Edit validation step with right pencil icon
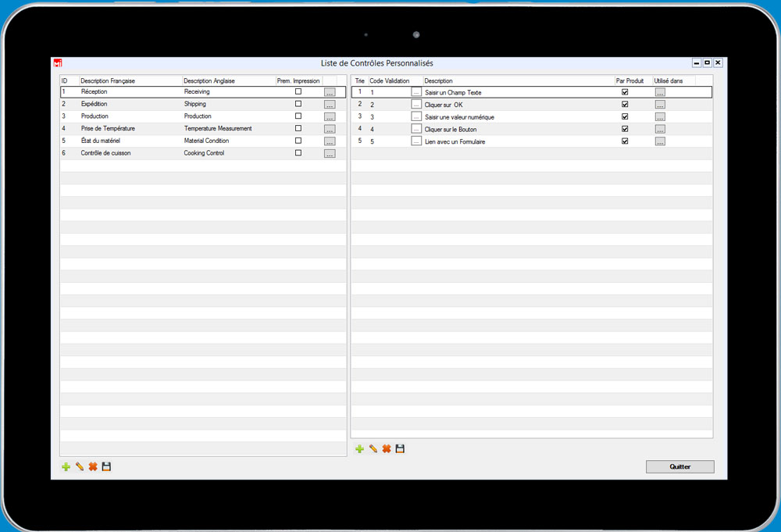This screenshot has height=532, width=781. (373, 449)
